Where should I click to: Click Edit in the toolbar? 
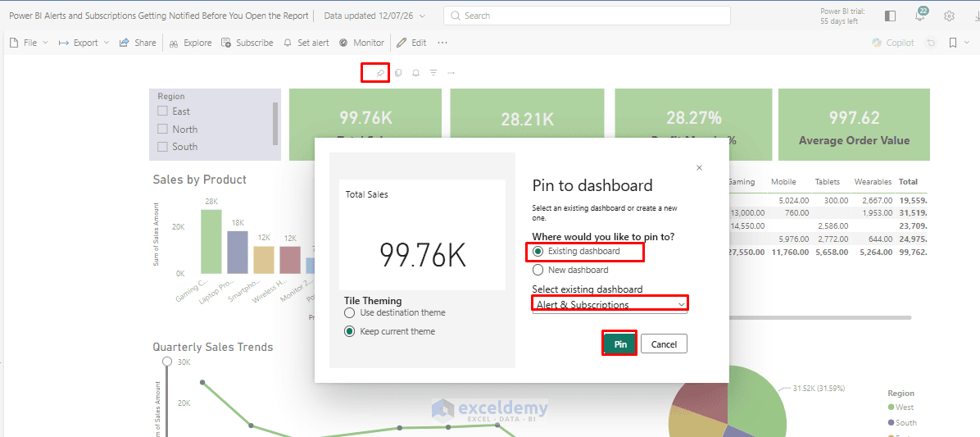click(412, 43)
